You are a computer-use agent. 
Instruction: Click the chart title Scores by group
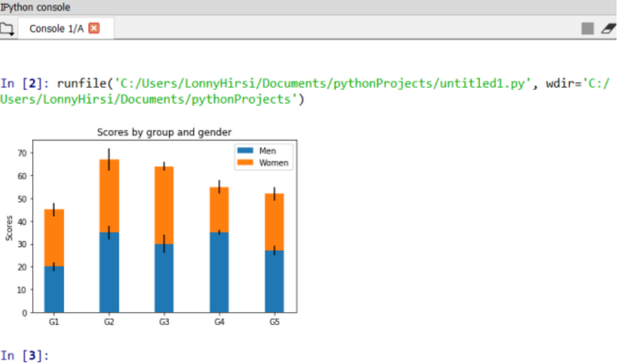165,132
